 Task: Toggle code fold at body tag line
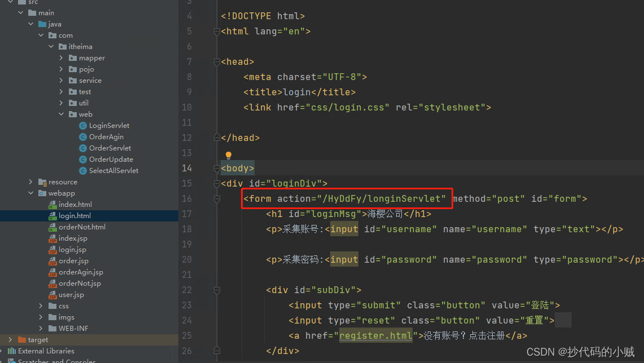217,168
